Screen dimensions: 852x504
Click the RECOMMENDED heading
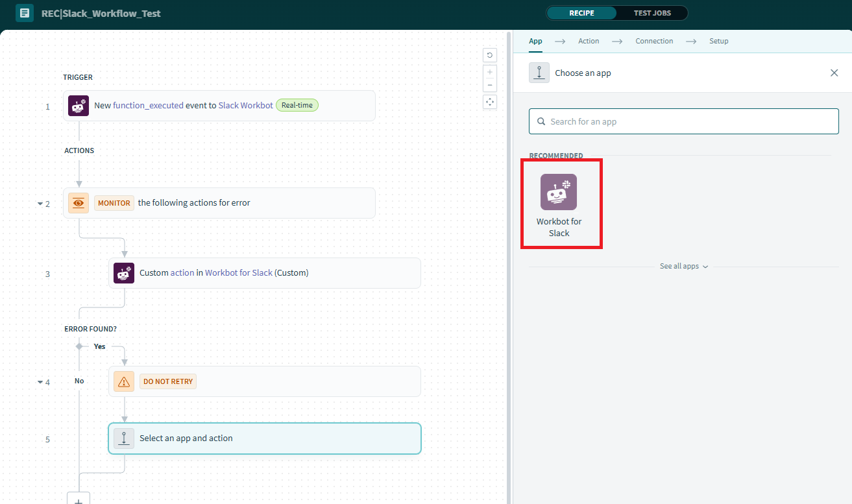(x=556, y=156)
